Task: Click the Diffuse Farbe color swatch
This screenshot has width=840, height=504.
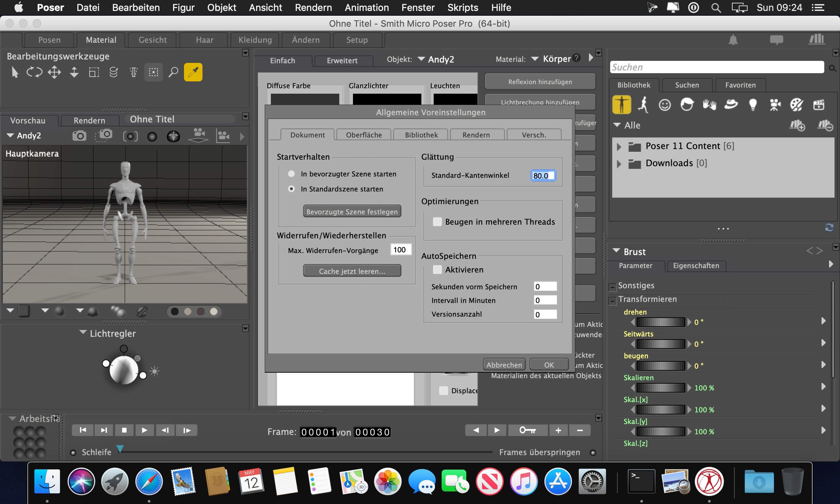Action: (x=305, y=99)
